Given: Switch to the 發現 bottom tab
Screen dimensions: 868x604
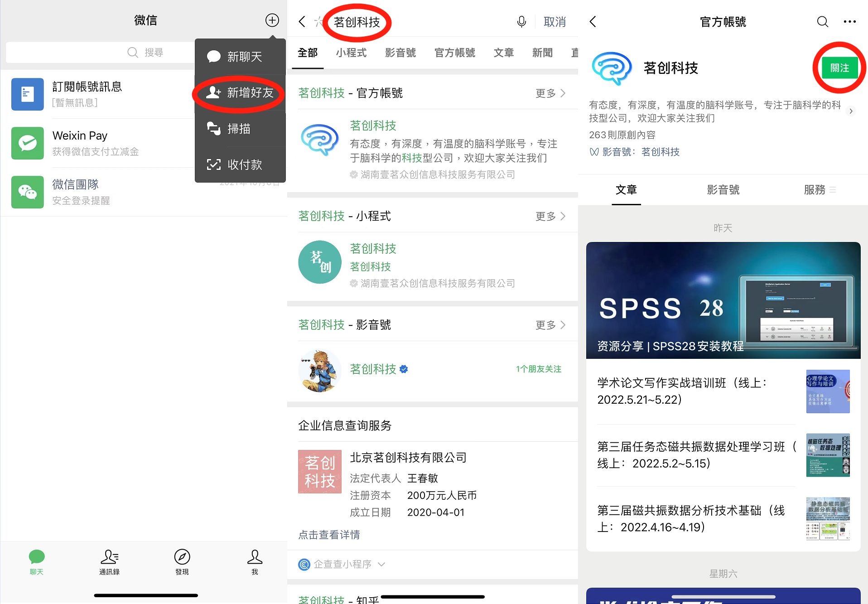Looking at the screenshot, I should (182, 562).
